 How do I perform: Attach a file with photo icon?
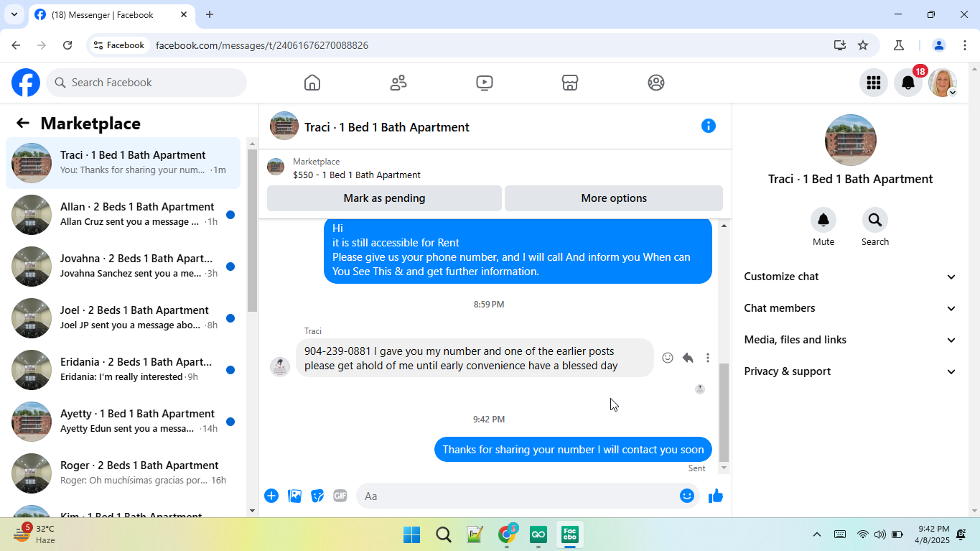pos(294,496)
